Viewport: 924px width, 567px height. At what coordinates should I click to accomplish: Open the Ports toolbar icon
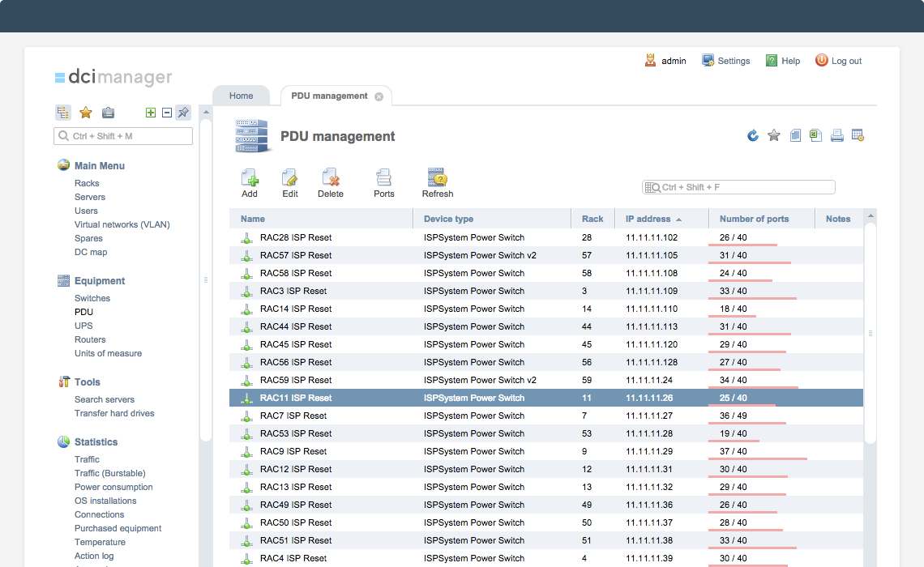[383, 178]
